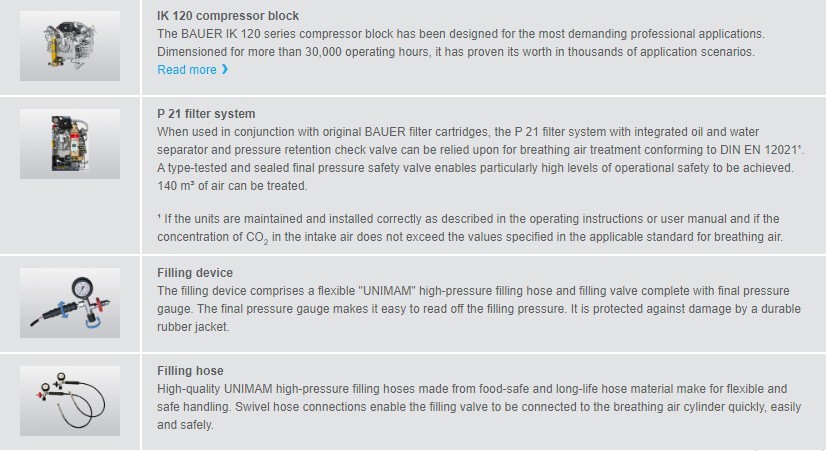Click the CO2 footnote paragraph

pyautogui.click(x=470, y=228)
